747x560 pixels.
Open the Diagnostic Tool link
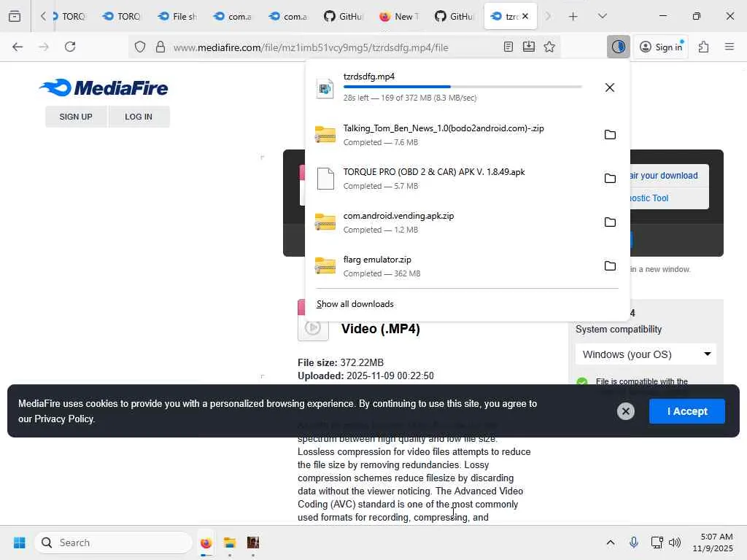(649, 198)
